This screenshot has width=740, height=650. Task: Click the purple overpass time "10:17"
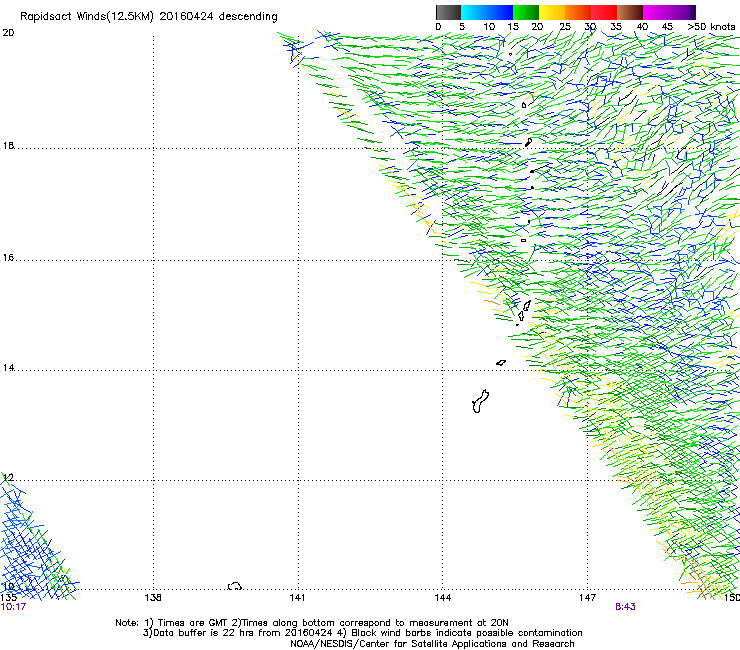(x=13, y=607)
